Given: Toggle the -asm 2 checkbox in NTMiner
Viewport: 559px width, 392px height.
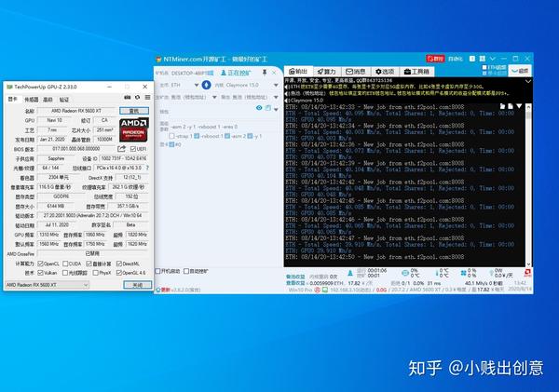Looking at the screenshot, I should coord(227,136).
